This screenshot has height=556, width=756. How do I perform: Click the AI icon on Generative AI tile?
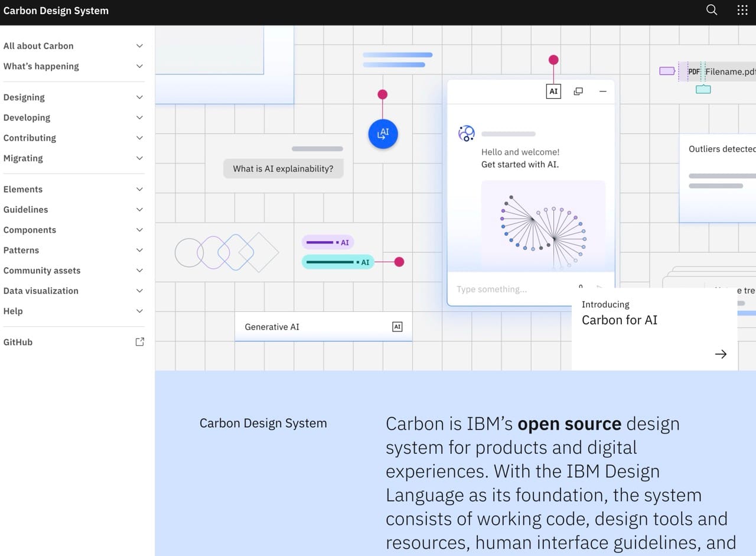pos(397,327)
